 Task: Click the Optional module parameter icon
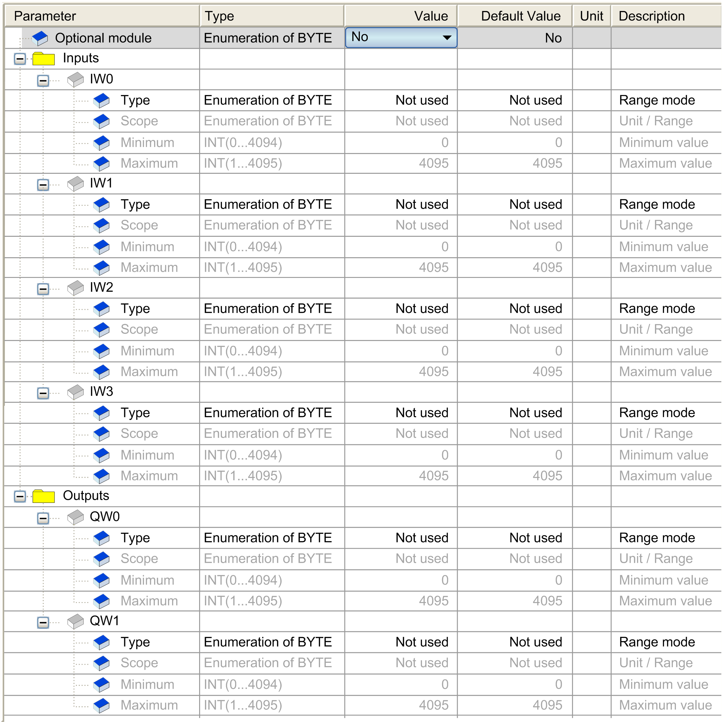(x=40, y=38)
